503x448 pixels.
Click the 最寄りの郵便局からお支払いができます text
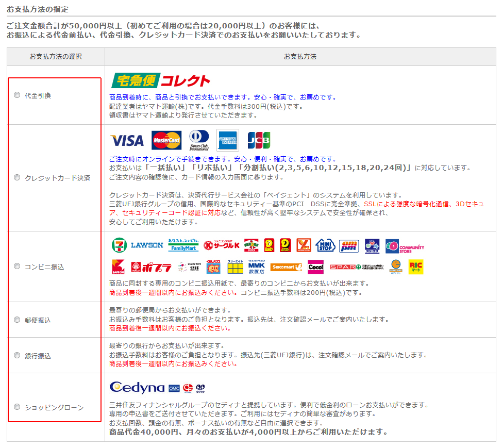pyautogui.click(x=171, y=310)
